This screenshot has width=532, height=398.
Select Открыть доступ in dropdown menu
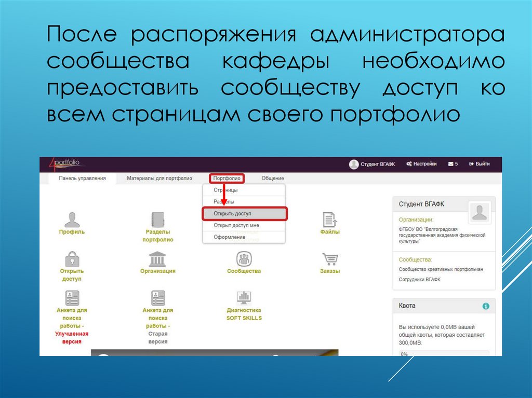245,214
